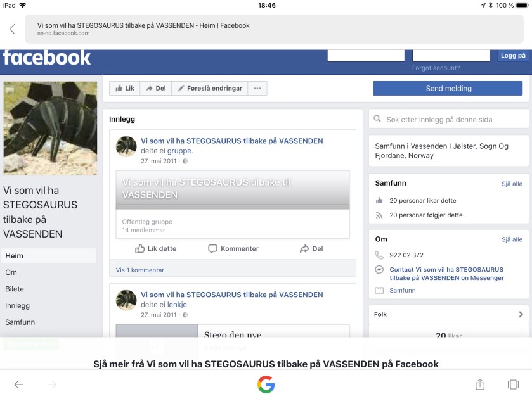Open the Innlegg sidebar item

[18, 305]
